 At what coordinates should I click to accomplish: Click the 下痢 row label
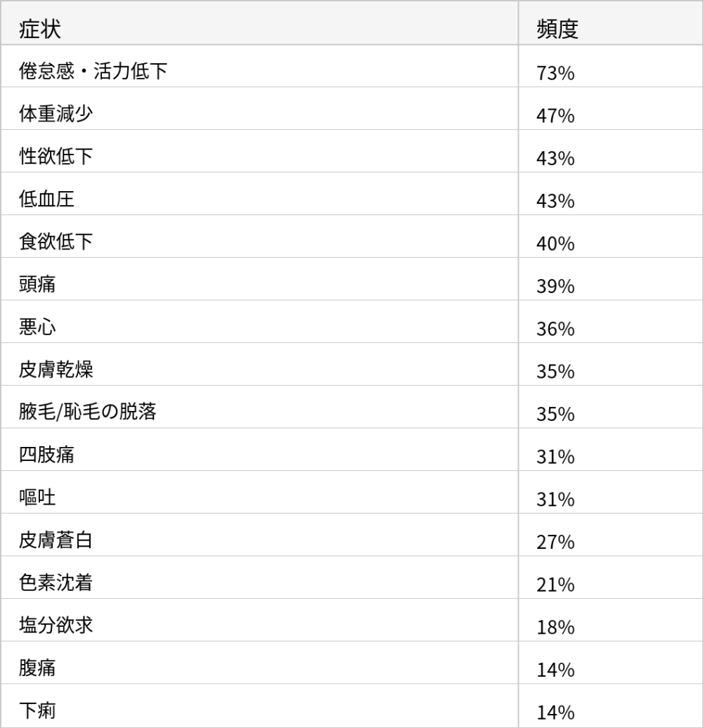(x=37, y=710)
